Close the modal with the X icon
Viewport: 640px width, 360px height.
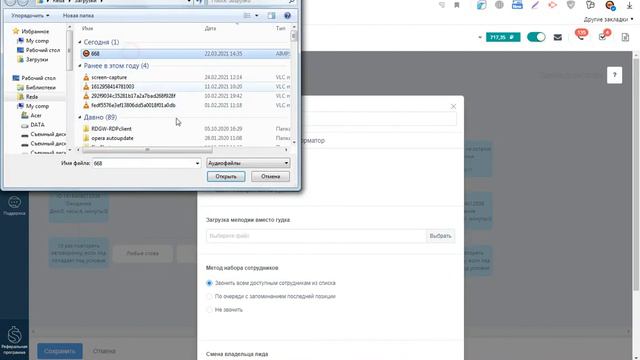(453, 106)
